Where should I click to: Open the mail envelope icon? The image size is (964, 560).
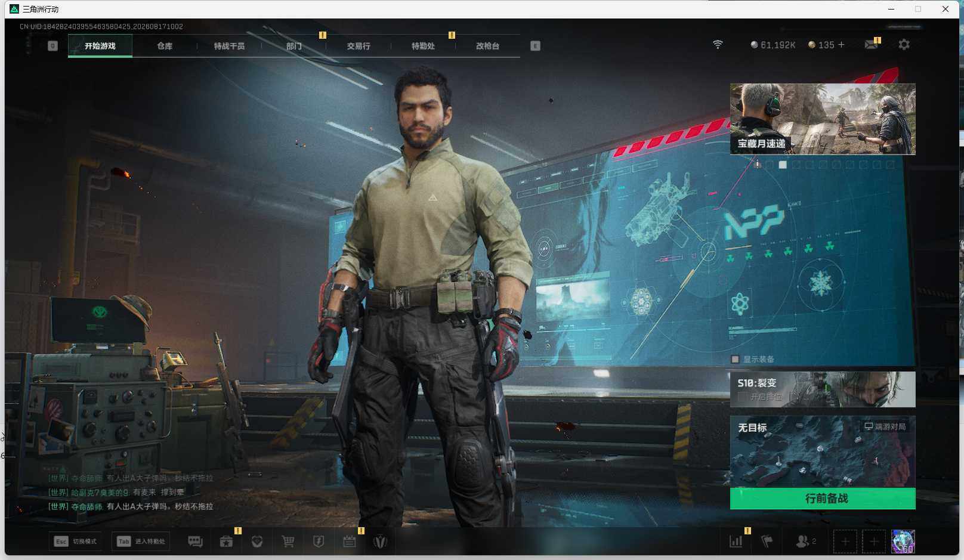tap(871, 45)
